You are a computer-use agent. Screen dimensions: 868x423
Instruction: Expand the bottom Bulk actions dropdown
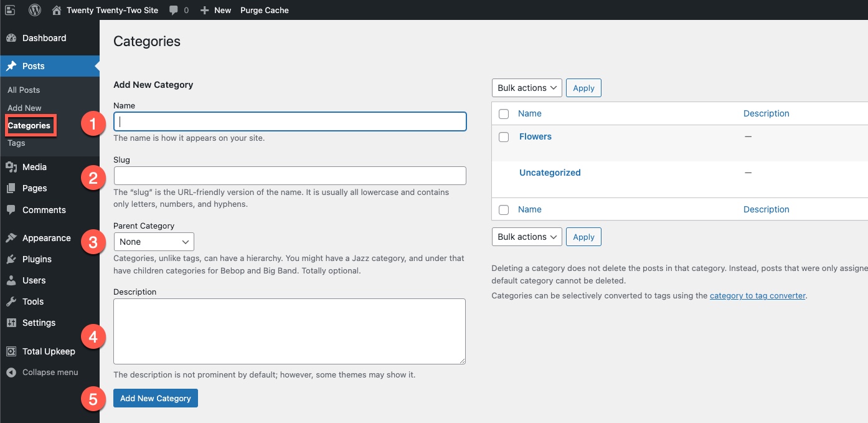pyautogui.click(x=527, y=237)
